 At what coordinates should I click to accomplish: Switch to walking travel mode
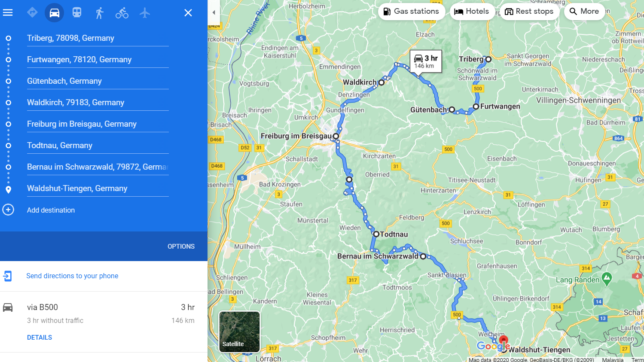(100, 12)
